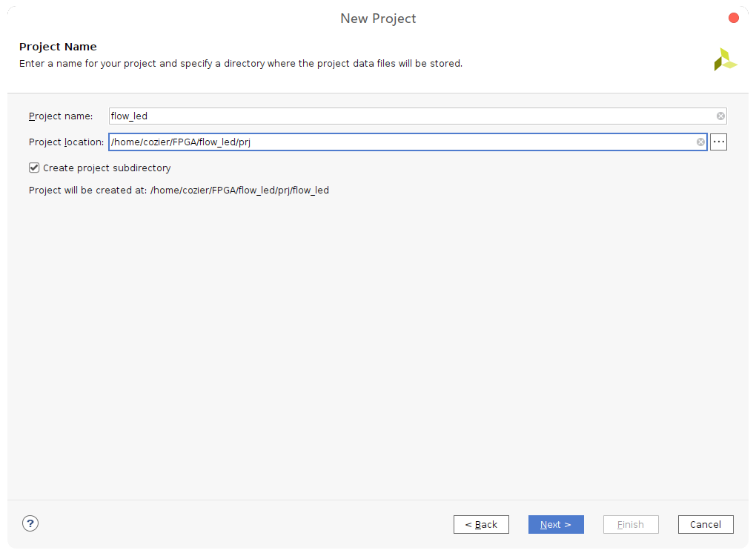Click the "Project name:" label

[x=61, y=116]
